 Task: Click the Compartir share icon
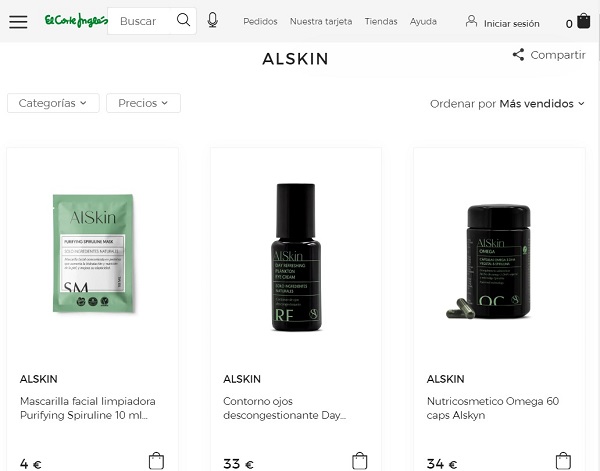518,55
